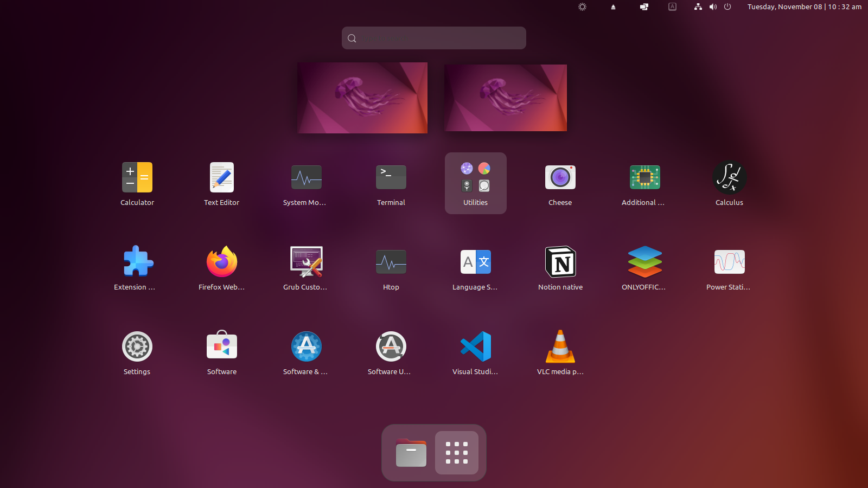Open the power menu icon
Image resolution: width=868 pixels, height=488 pixels.
(727, 7)
